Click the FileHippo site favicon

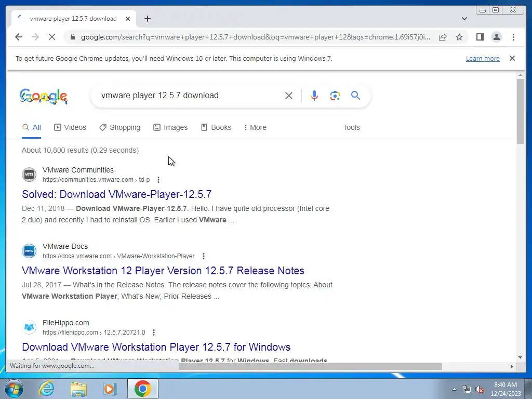29,327
